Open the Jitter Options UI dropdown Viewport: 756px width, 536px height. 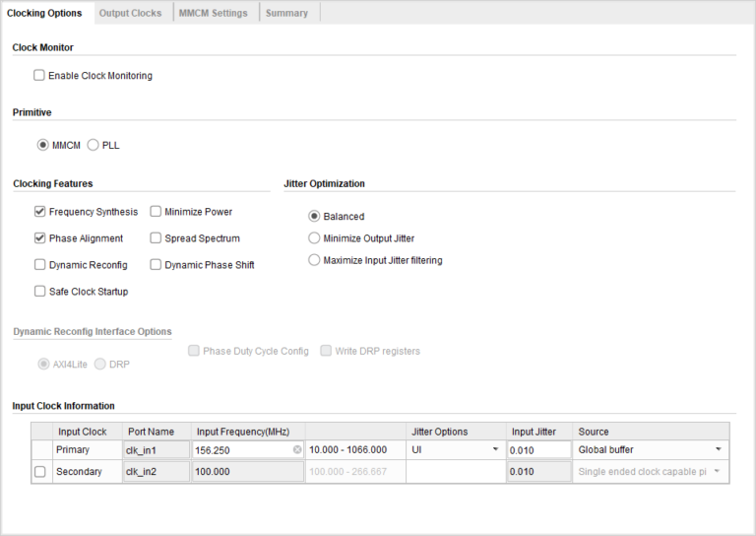454,450
